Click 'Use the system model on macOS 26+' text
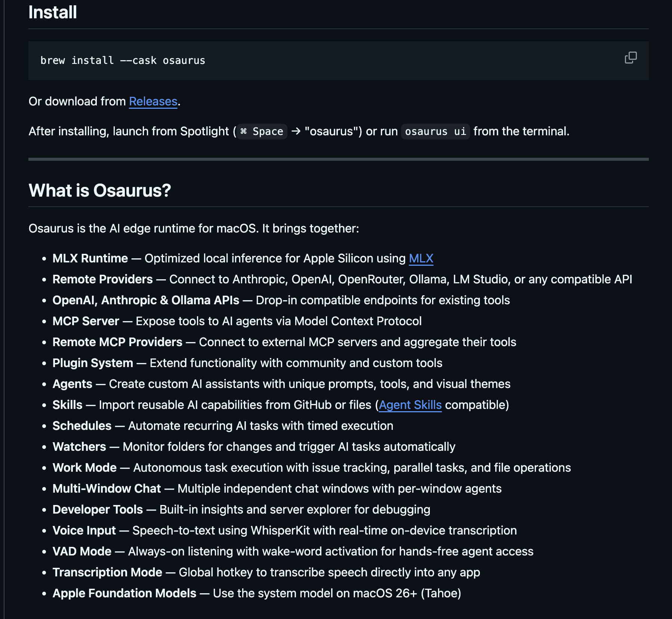 coord(337,593)
